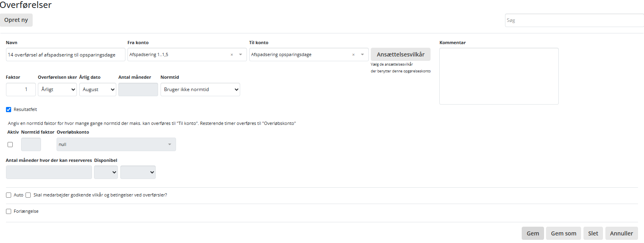The image size is (644, 243).
Task: Open Ansættelsesvilkår selection
Action: [400, 54]
